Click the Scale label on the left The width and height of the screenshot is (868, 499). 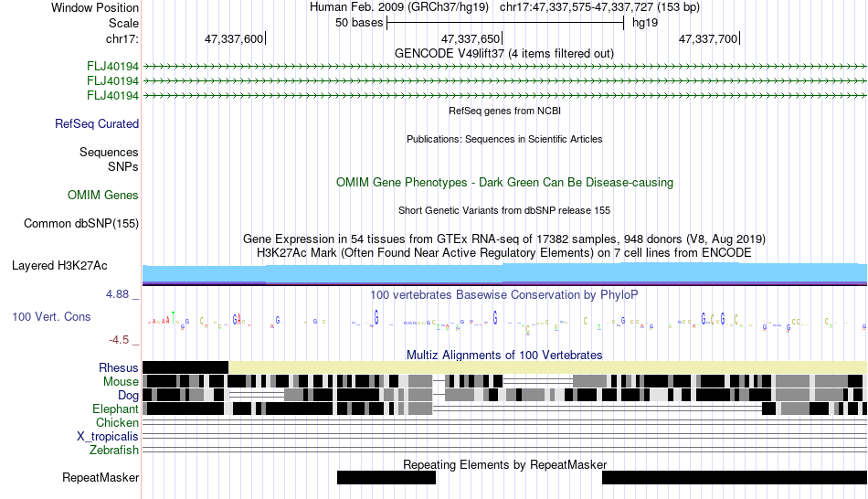123,23
